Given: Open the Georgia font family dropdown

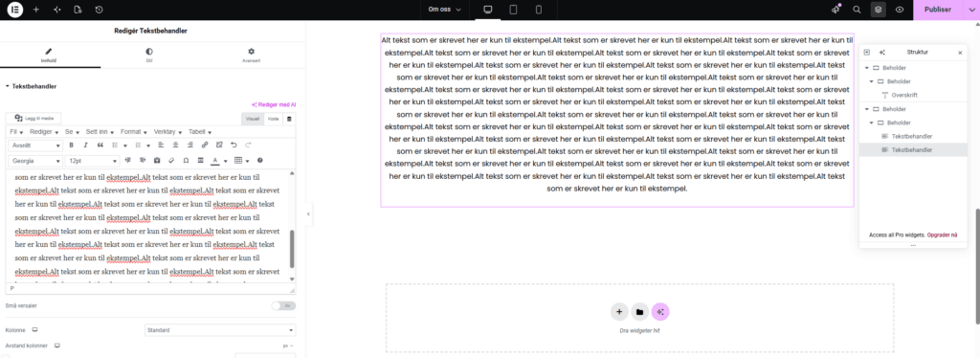Looking at the screenshot, I should pyautogui.click(x=35, y=161).
